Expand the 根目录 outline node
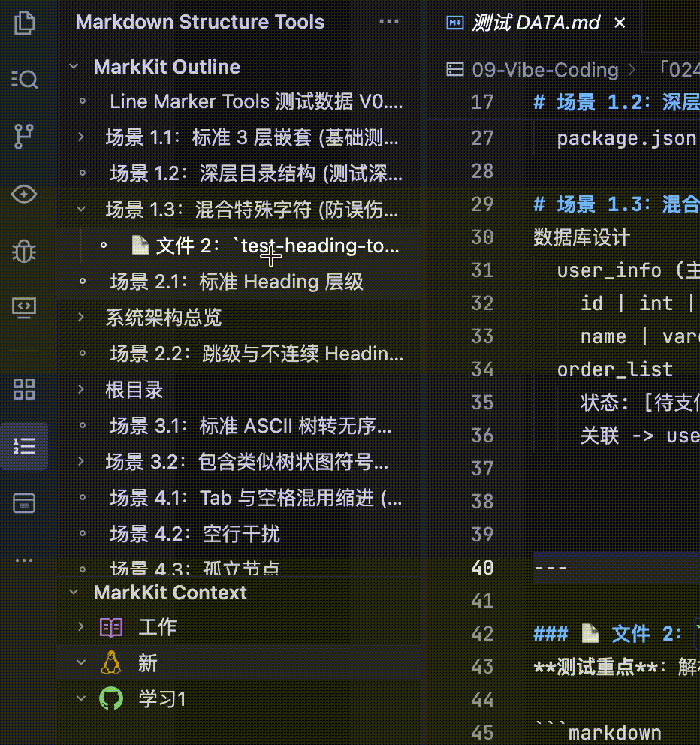The height and width of the screenshot is (745, 700). (x=81, y=389)
